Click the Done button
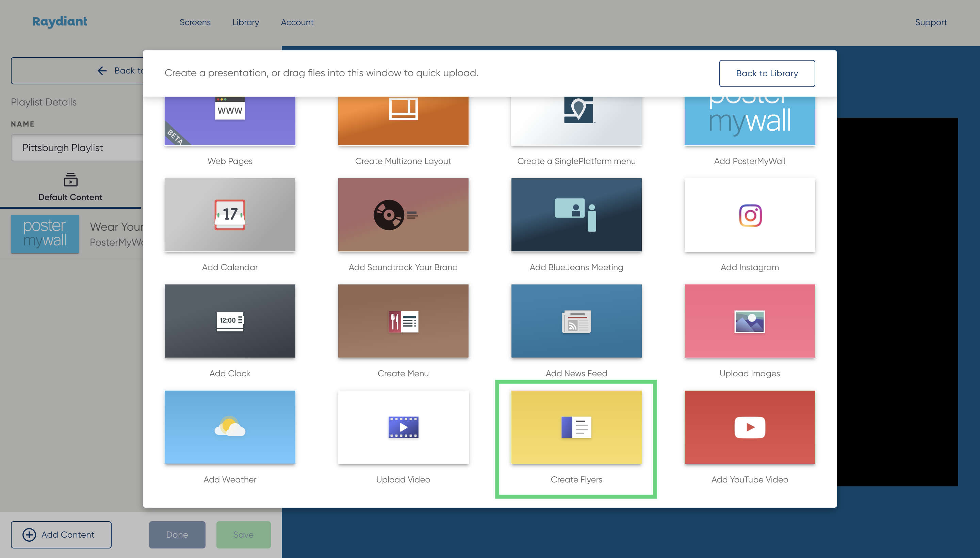This screenshot has width=980, height=558. pyautogui.click(x=177, y=534)
